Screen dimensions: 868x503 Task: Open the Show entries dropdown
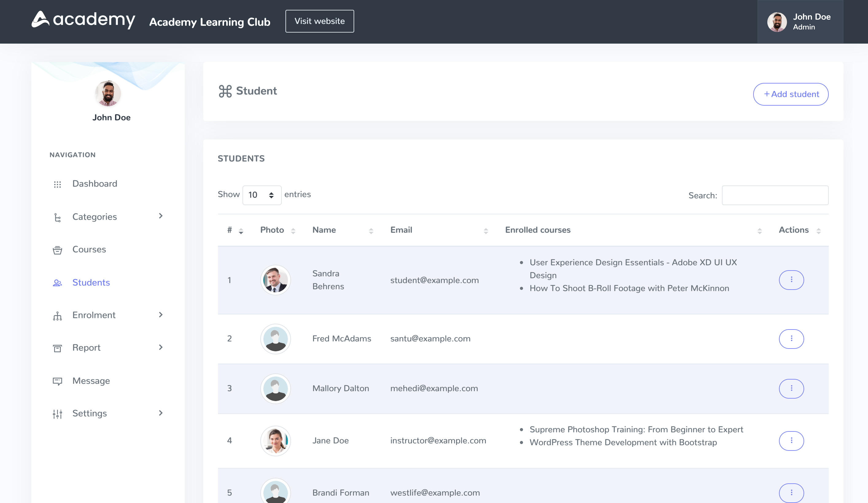coord(262,195)
